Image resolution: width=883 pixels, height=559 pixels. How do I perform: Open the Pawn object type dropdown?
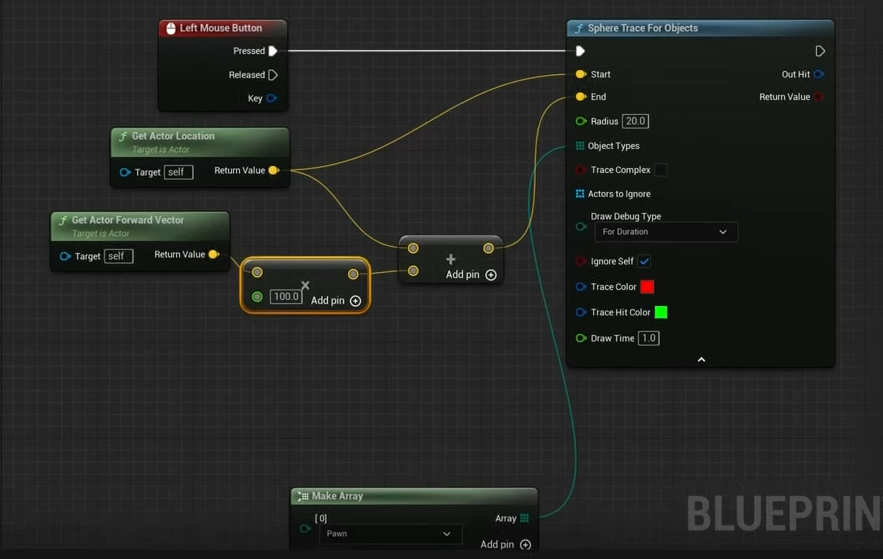coord(388,534)
